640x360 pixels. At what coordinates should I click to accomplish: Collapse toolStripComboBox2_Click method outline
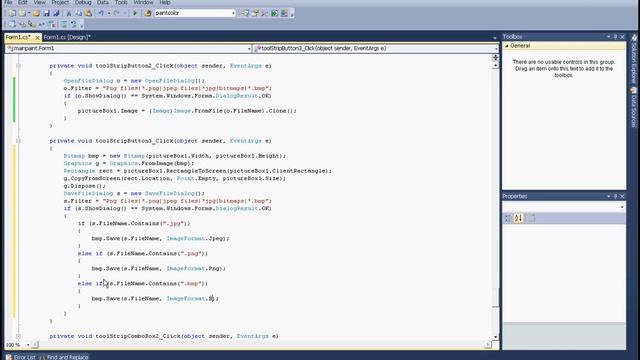pos(18,336)
